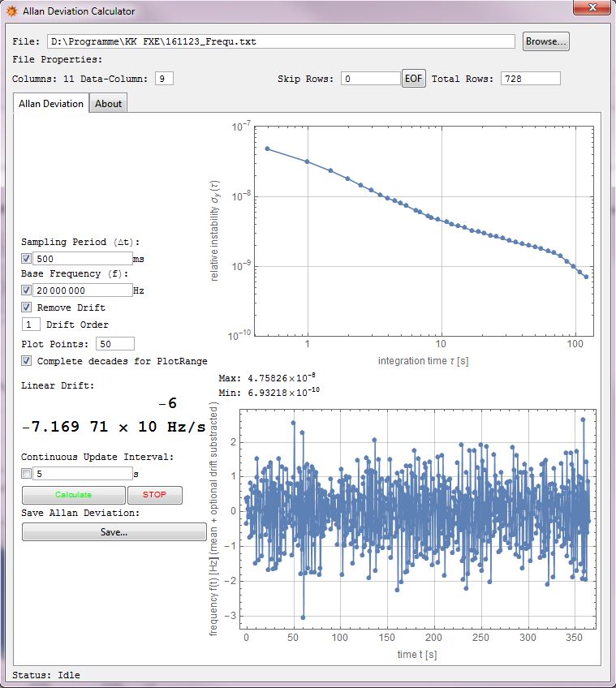Click the File path input field
This screenshot has height=688, width=616.
pos(281,41)
